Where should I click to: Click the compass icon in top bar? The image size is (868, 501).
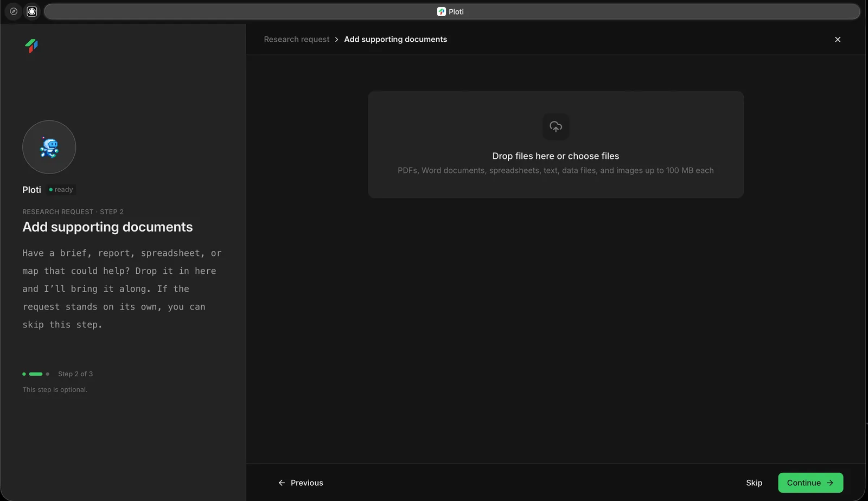14,11
